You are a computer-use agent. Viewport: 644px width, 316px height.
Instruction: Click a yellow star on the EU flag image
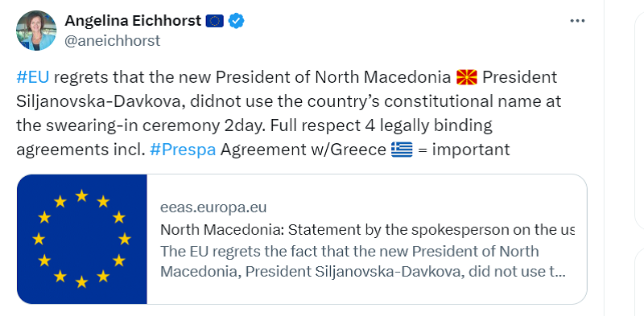pyautogui.click(x=82, y=195)
